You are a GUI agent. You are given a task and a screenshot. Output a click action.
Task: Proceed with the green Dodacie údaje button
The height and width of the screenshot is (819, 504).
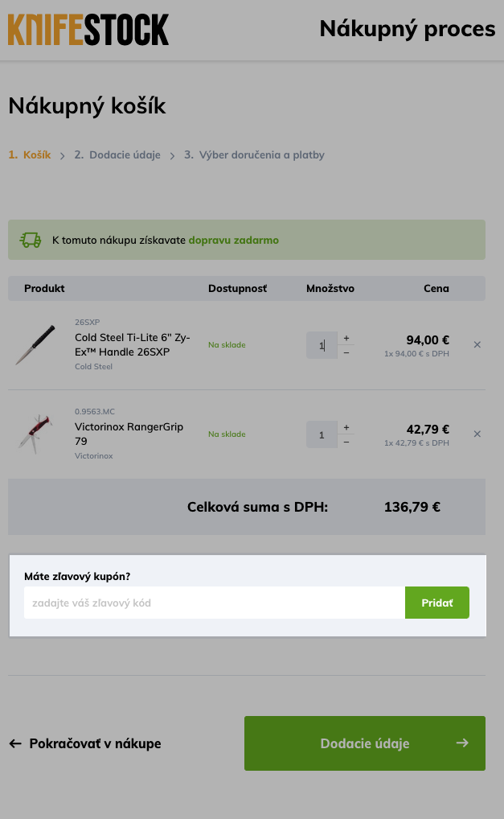[x=365, y=743]
